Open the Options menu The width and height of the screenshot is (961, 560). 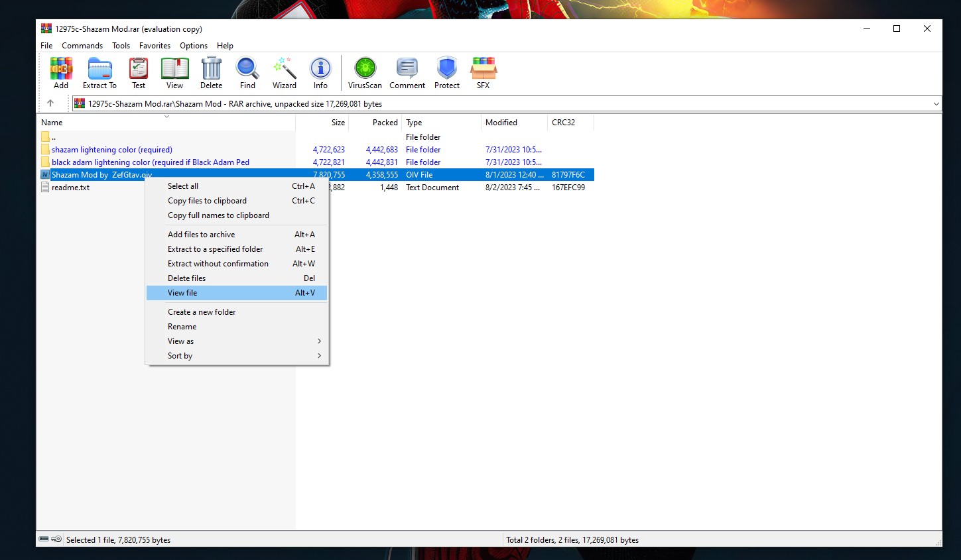coord(193,45)
